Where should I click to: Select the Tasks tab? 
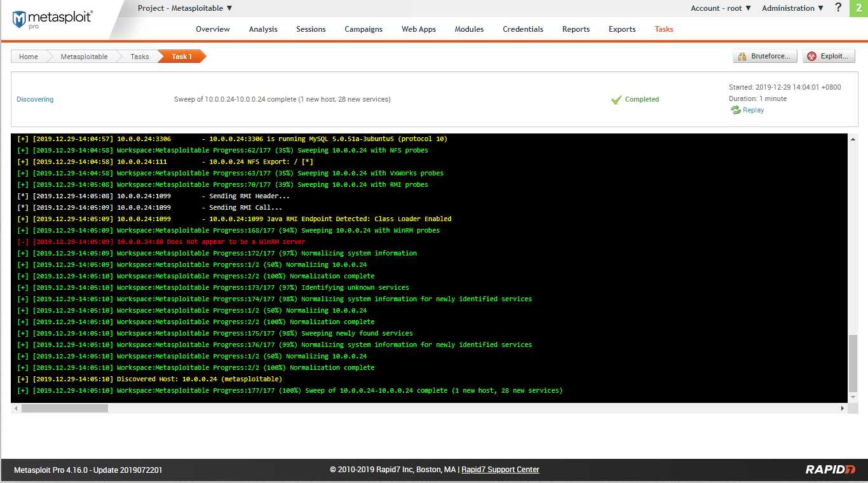pos(664,29)
